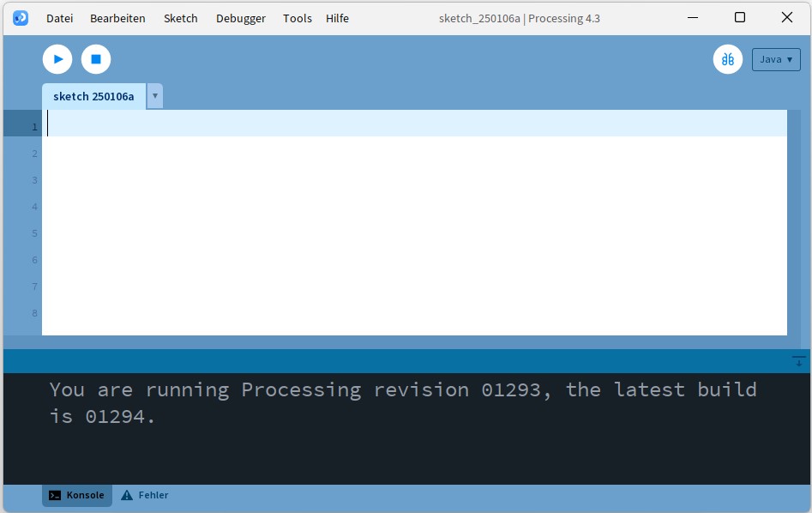
Task: Open the Tools menu
Action: tap(298, 18)
